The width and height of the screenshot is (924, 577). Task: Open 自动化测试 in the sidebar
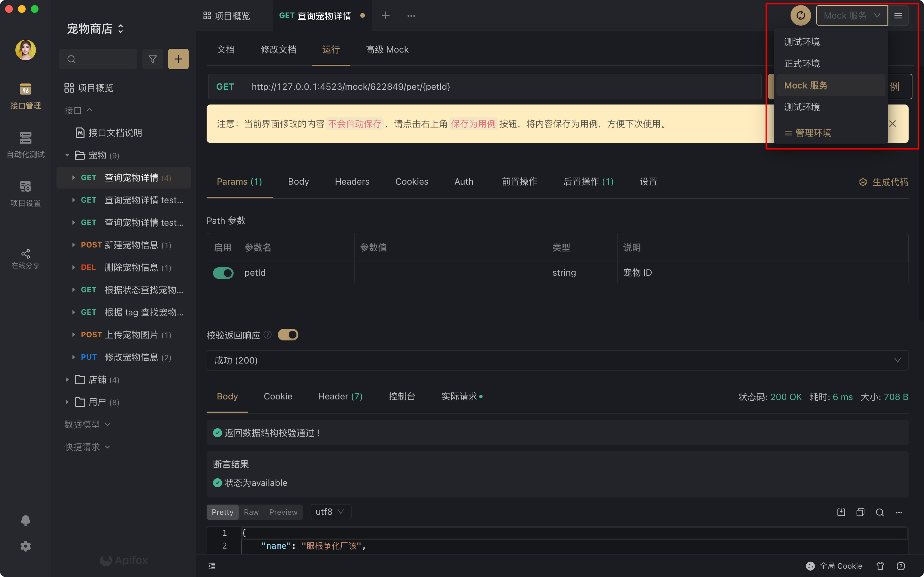pyautogui.click(x=26, y=144)
